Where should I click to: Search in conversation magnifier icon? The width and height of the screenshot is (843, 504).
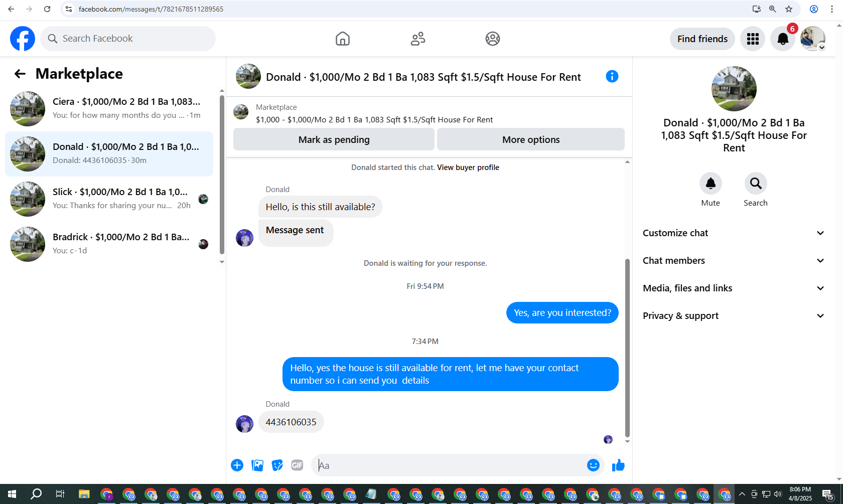click(x=756, y=184)
